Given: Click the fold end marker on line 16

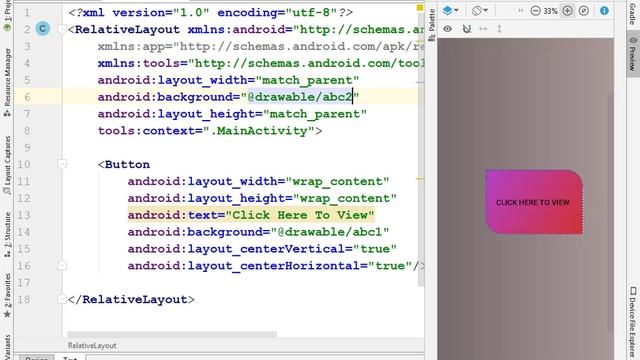Looking at the screenshot, I should click(x=62, y=265).
